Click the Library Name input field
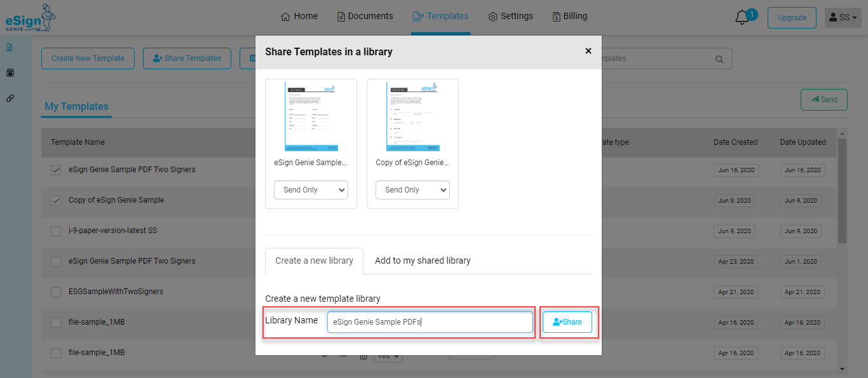The height and width of the screenshot is (378, 868). coord(430,322)
